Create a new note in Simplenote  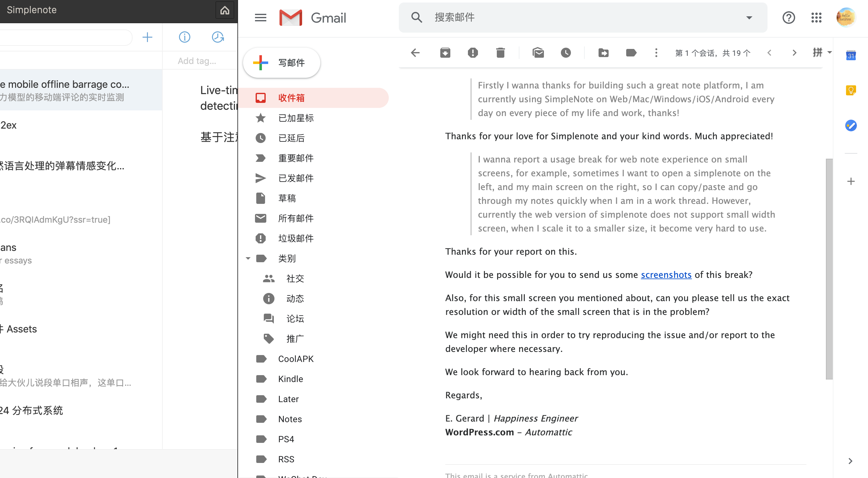pos(147,37)
